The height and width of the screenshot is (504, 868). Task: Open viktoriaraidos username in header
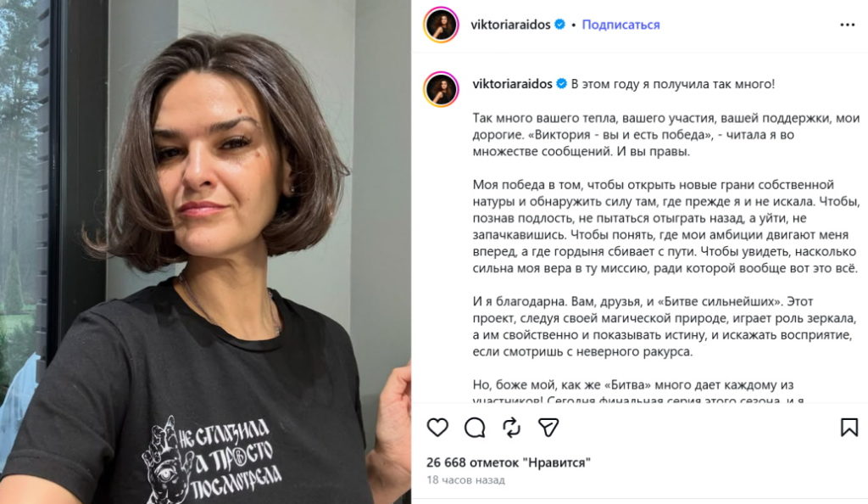510,25
